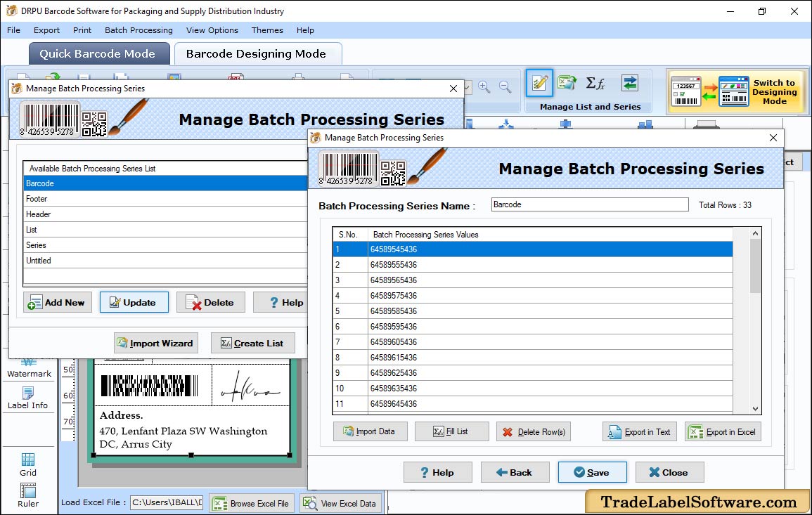Go Back in the front dialog
Viewport: 812px width, 515px height.
(515, 472)
